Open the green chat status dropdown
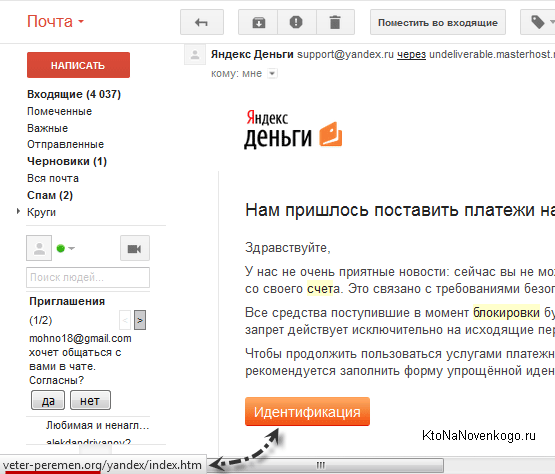Screen dimensions: 555x474 (66, 248)
